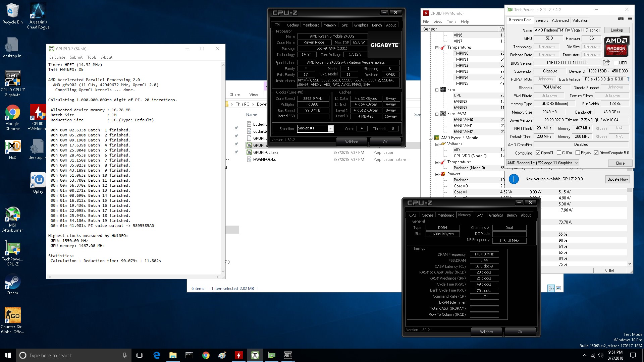Click the HWMonitor vertical scrollbar down arrow

pos(630,264)
